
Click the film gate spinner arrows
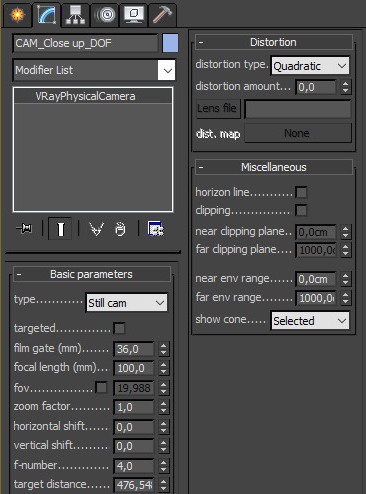click(163, 349)
